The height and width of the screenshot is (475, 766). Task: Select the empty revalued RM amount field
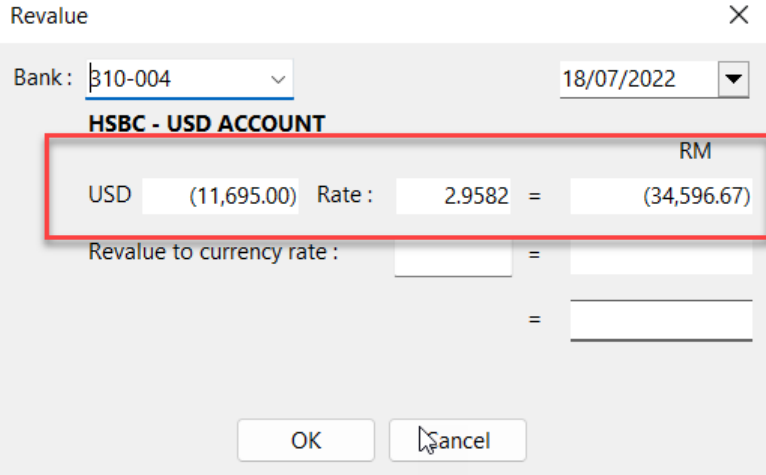(x=660, y=255)
